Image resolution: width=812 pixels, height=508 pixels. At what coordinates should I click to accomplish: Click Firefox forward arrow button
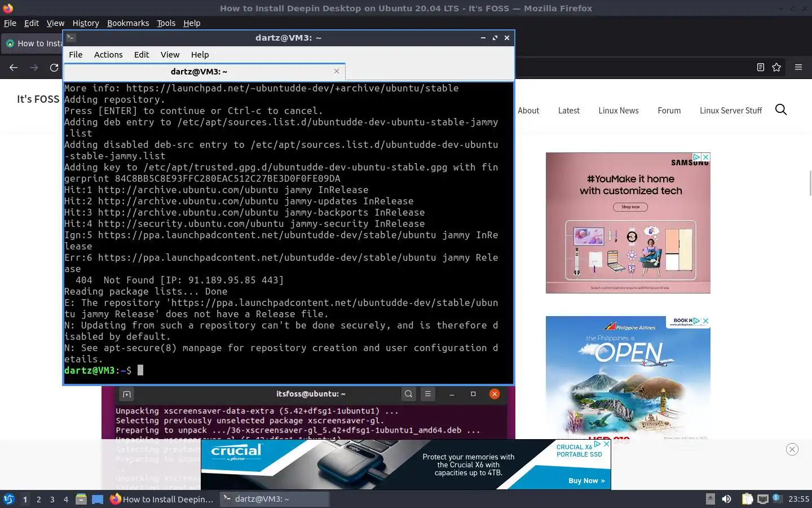[34, 67]
